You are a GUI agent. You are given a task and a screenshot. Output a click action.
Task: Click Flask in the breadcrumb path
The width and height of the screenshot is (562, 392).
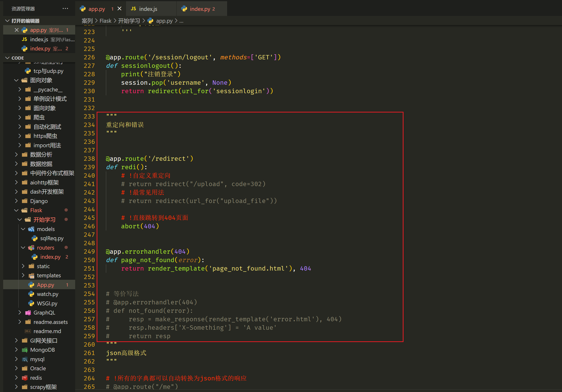point(105,21)
